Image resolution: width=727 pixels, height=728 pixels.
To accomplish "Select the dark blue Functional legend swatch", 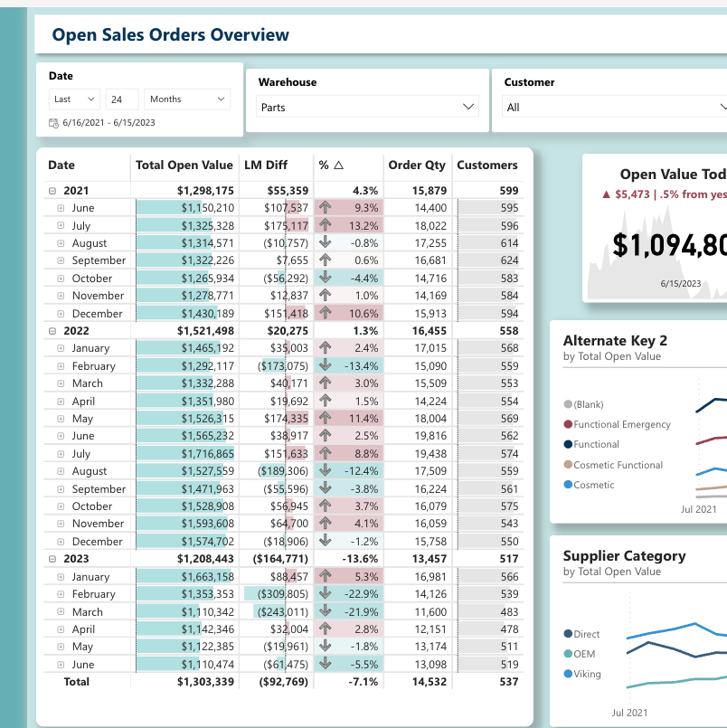I will 568,444.
